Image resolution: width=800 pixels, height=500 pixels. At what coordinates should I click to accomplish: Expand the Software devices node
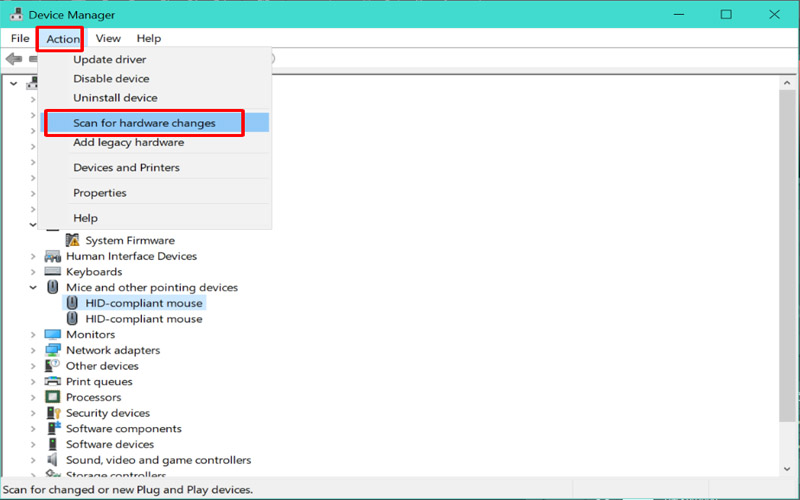(x=33, y=444)
